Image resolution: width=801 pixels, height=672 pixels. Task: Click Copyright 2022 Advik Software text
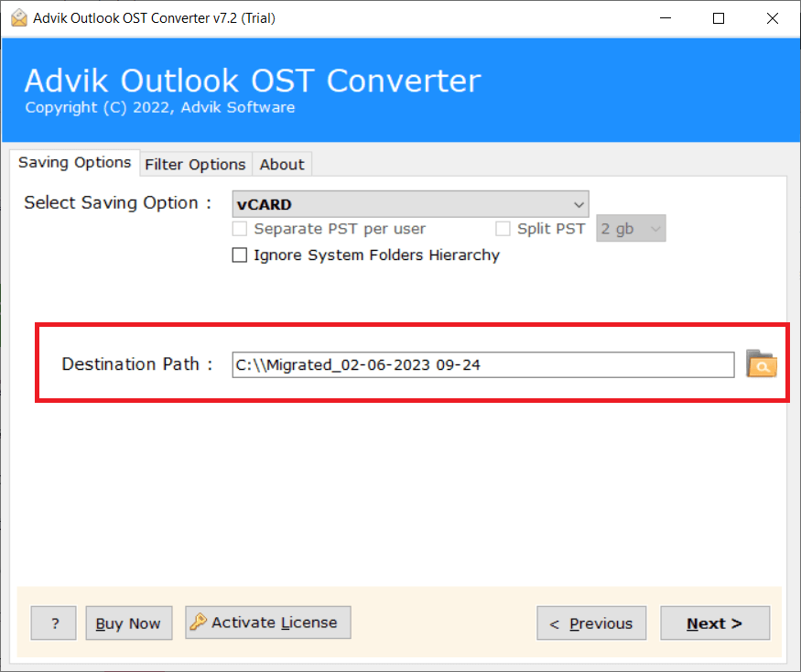point(160,107)
